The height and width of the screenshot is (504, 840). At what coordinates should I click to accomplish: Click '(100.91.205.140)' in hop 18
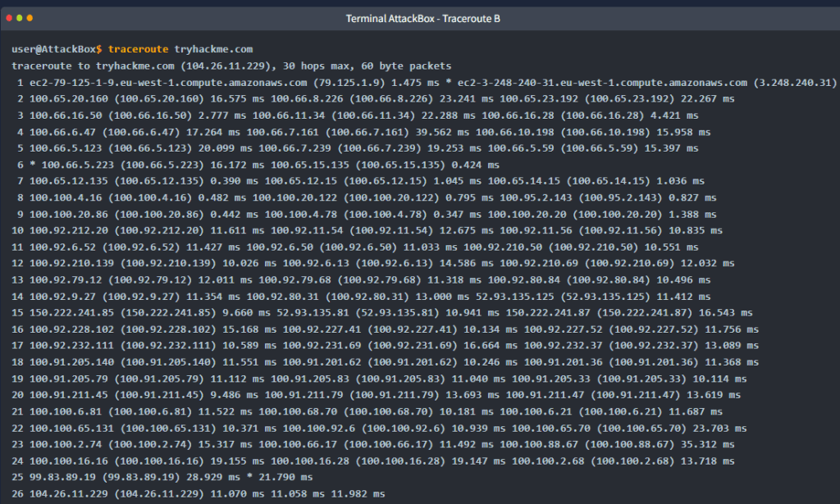click(x=168, y=362)
